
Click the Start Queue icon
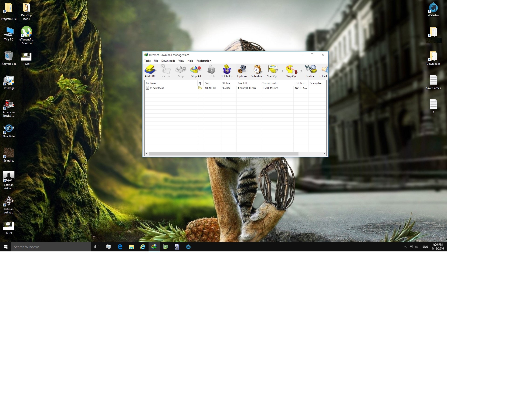[273, 70]
